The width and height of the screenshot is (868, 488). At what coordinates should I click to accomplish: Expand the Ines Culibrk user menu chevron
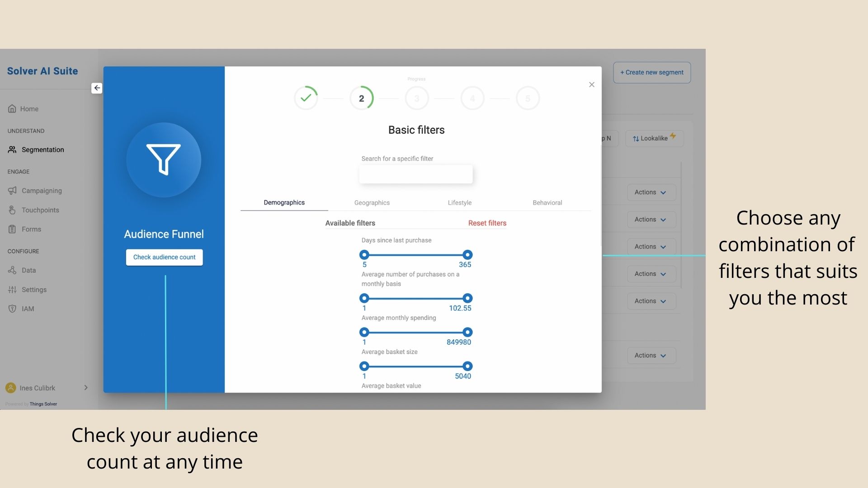86,388
